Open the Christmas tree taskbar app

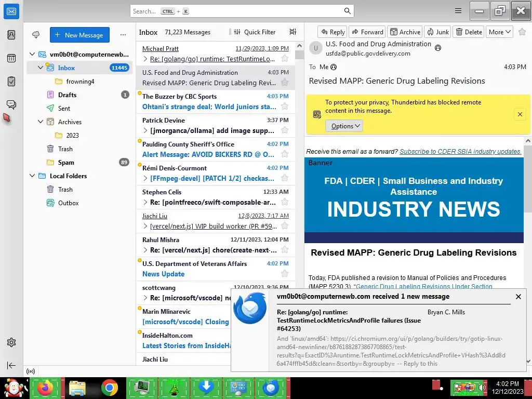coord(174,388)
